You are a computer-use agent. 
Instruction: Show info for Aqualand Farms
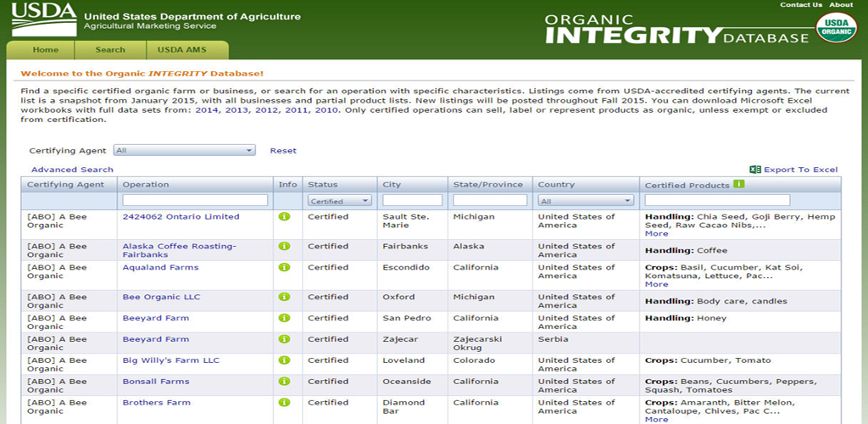[284, 267]
